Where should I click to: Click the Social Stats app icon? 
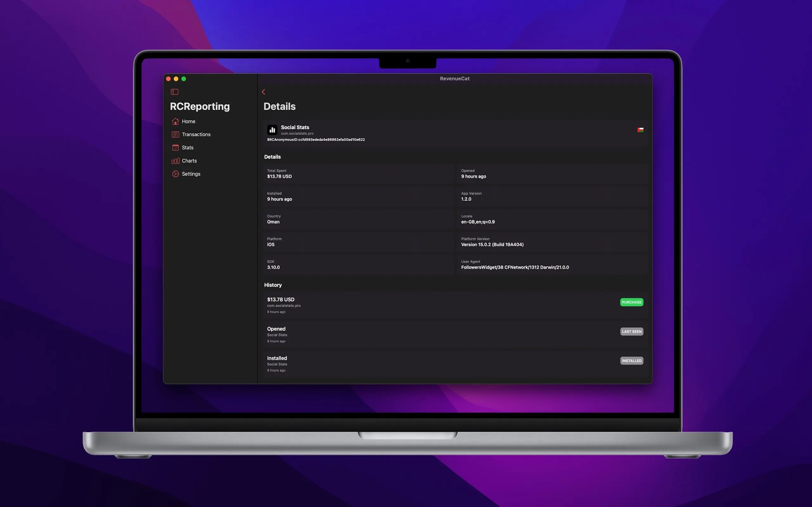coord(272,130)
